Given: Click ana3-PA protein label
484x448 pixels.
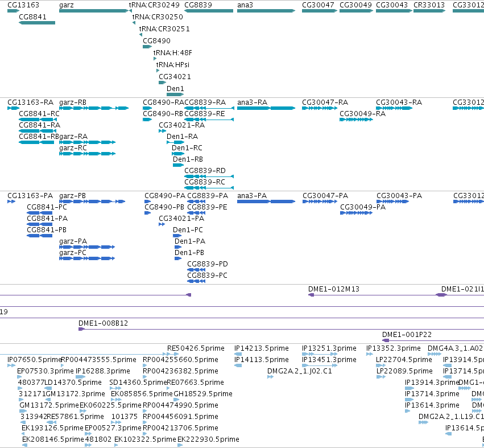Looking at the screenshot, I should pos(252,196).
